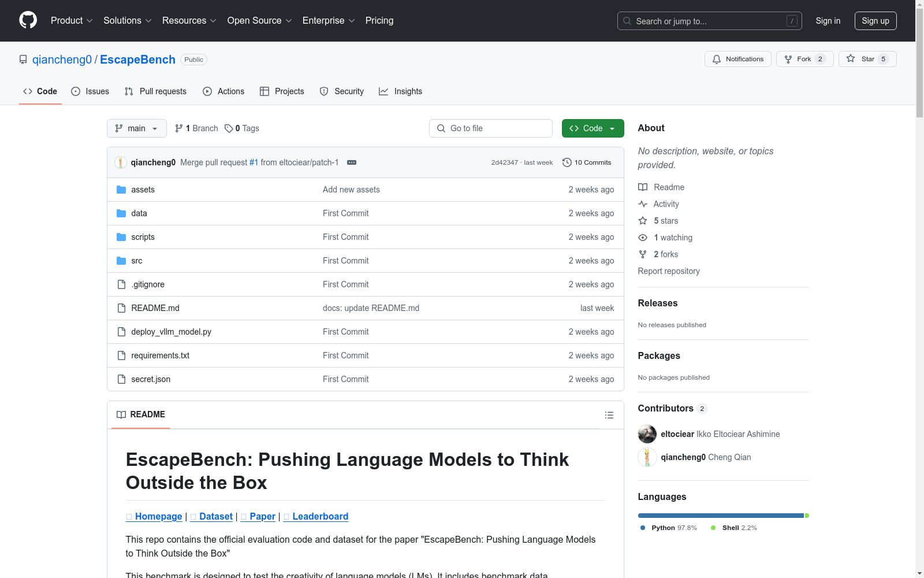Expand the commit message ellipsis

click(352, 162)
